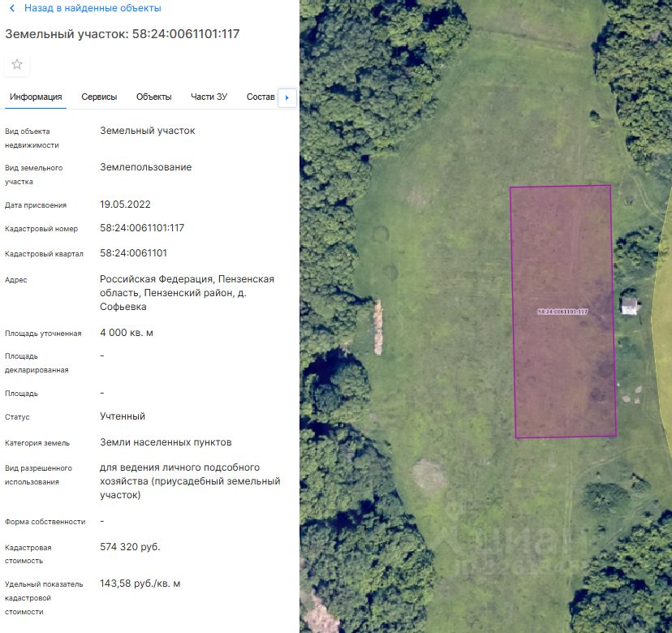Image resolution: width=672 pixels, height=633 pixels.
Task: Click the 'Кадастровый квартал' label
Action: coord(44,254)
